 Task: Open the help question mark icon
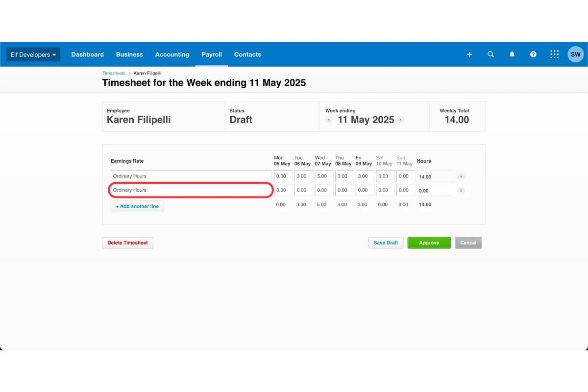[x=533, y=54]
